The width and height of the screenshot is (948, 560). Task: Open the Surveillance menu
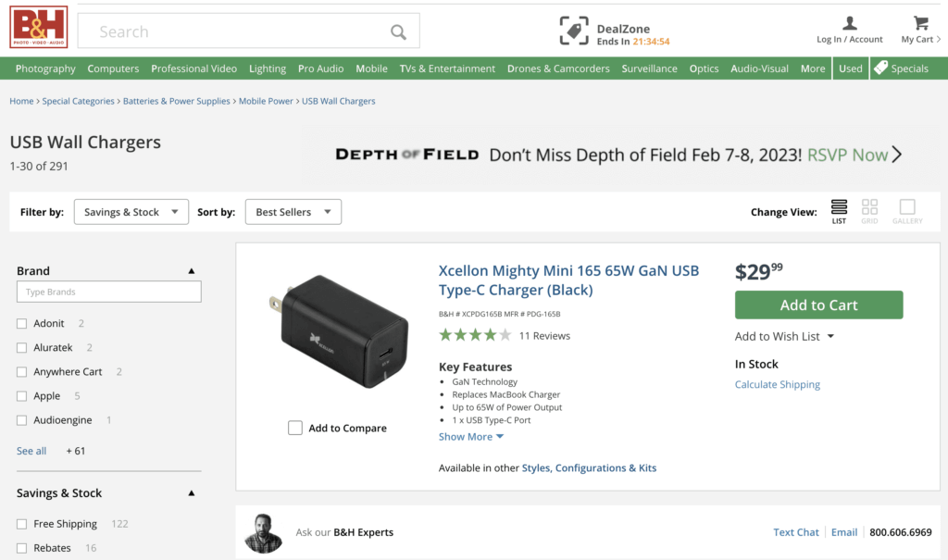[x=649, y=68]
